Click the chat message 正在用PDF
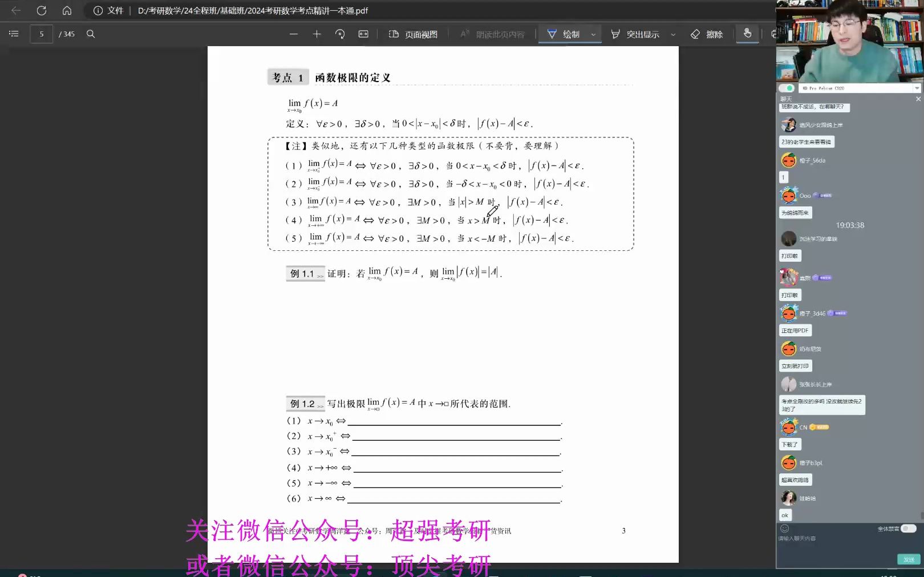 (x=795, y=331)
